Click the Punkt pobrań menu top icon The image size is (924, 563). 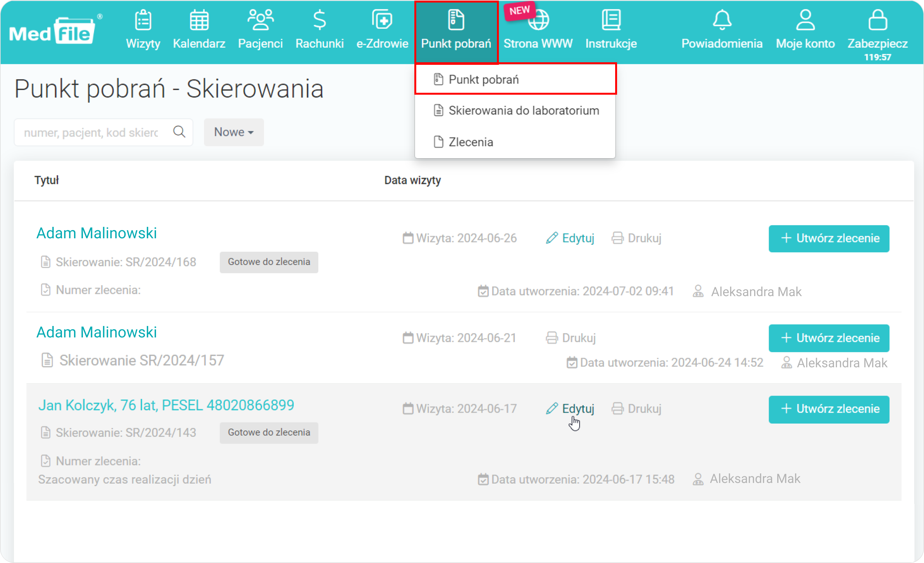[456, 20]
